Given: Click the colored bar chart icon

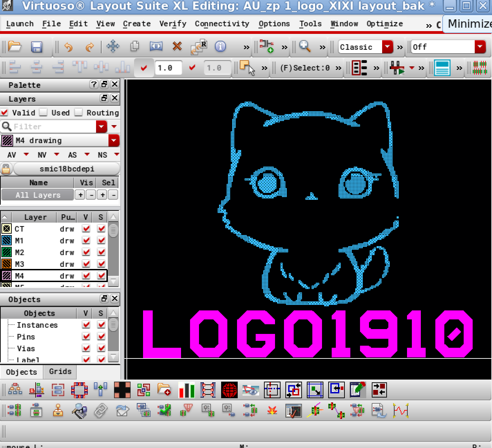Looking at the screenshot, I should click(x=187, y=390).
